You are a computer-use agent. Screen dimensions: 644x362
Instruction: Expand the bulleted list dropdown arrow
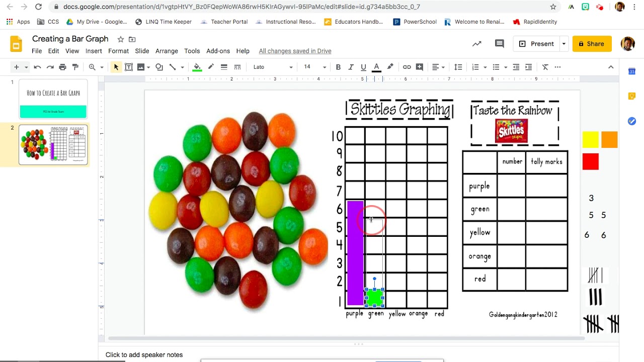tap(506, 67)
